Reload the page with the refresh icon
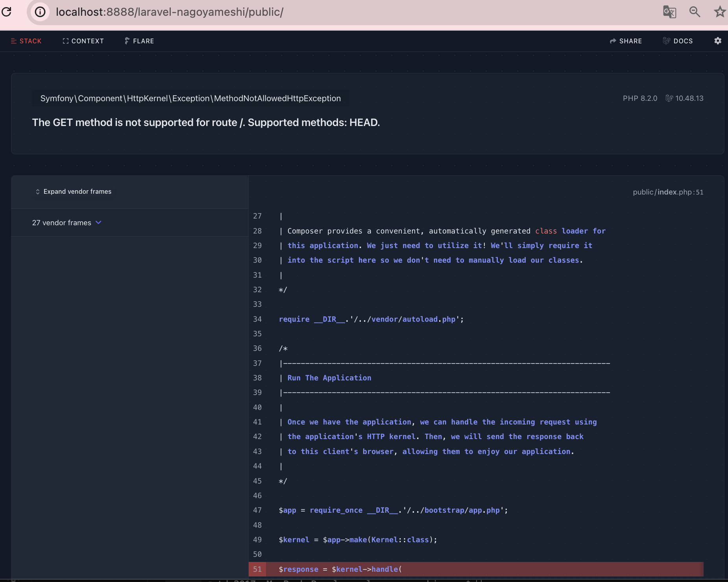This screenshot has width=728, height=582. click(6, 12)
